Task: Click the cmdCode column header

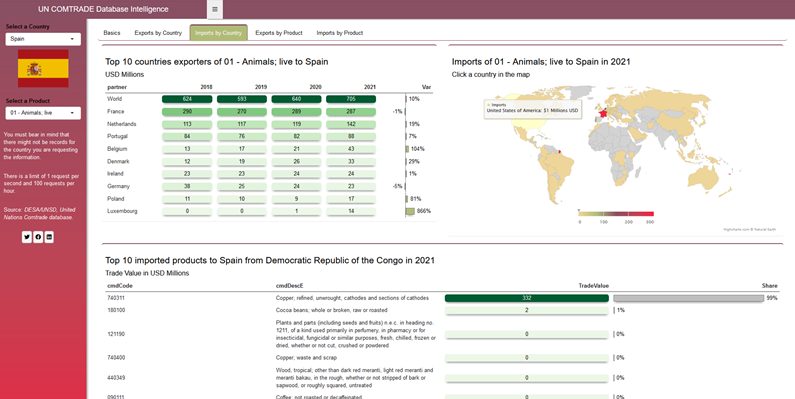Action: coord(120,286)
